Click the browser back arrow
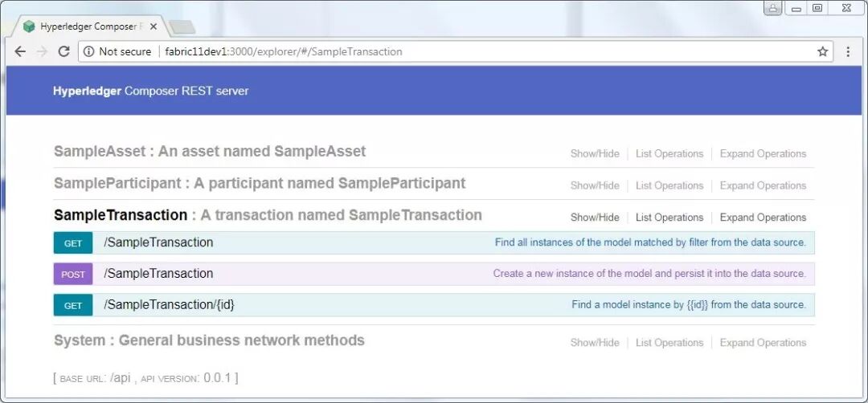 tap(20, 51)
